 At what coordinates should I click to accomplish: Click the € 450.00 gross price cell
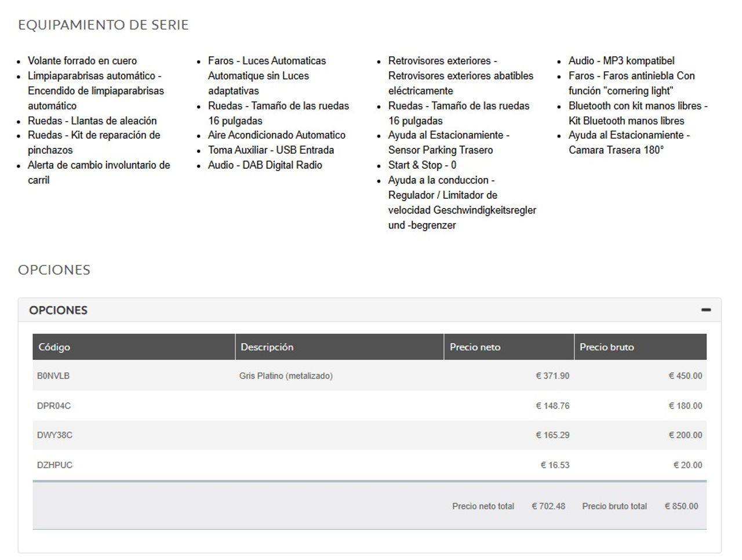tap(685, 376)
